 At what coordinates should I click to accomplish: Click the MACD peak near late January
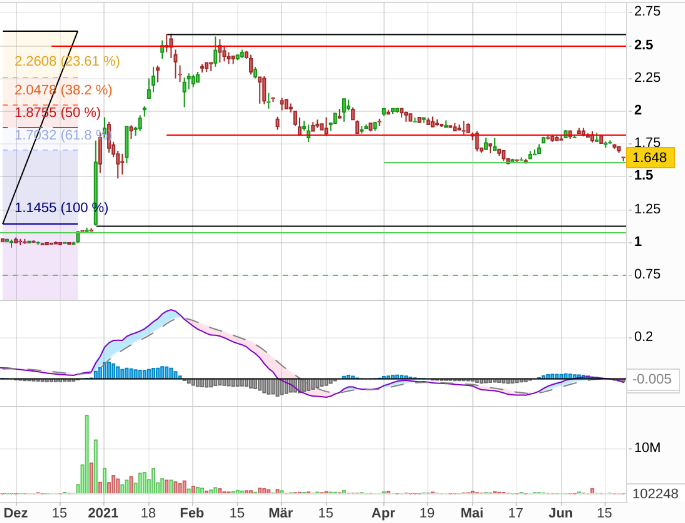[171, 311]
